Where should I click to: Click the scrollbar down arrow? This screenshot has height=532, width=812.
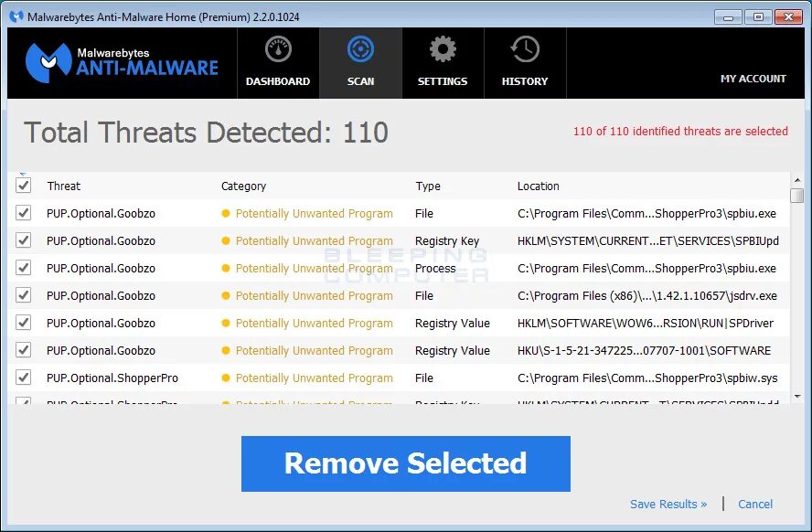coord(797,397)
